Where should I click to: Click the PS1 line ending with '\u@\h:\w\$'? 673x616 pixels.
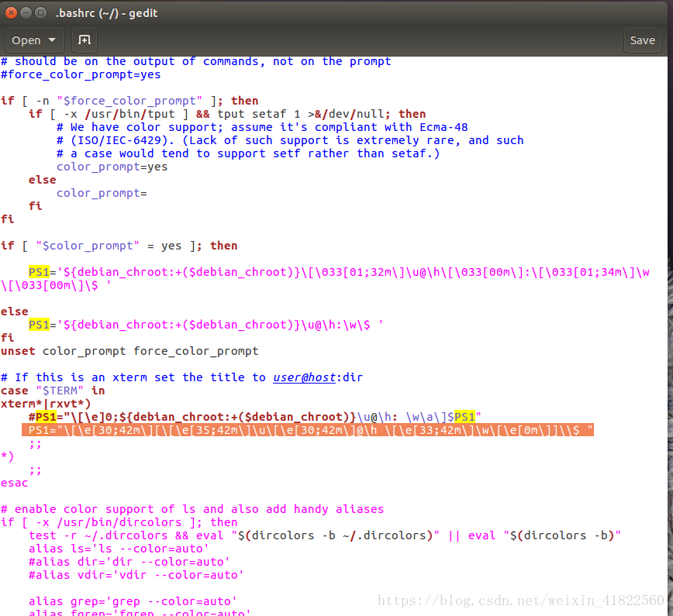point(206,325)
